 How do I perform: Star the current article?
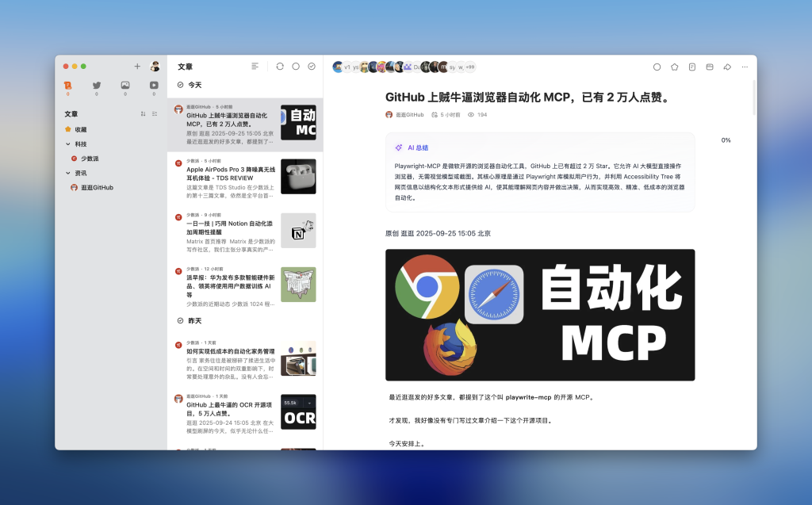[674, 67]
